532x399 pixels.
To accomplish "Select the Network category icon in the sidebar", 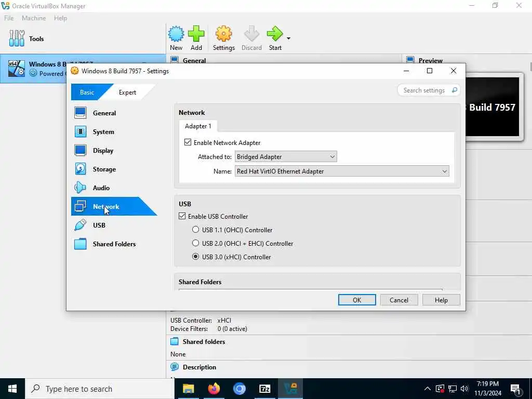I will 81,206.
